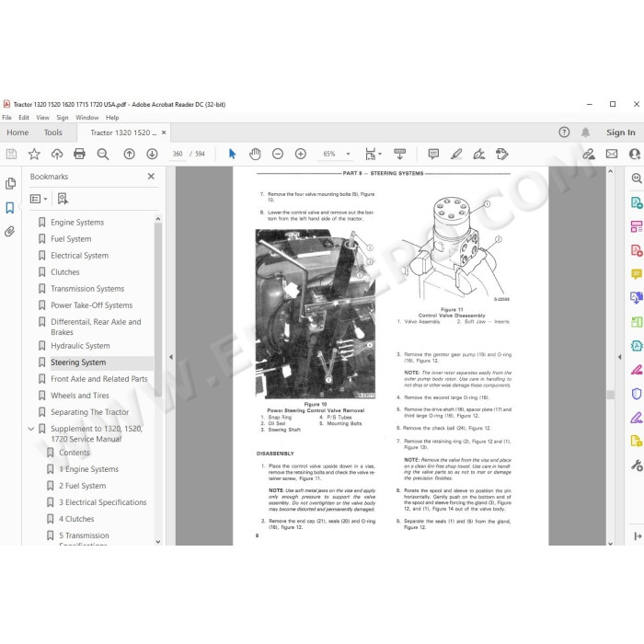644x644 pixels.
Task: Open the fit page options tool
Action: (373, 154)
